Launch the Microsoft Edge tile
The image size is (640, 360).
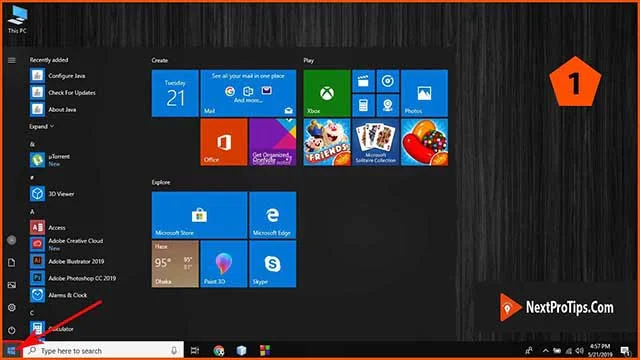coord(273,215)
